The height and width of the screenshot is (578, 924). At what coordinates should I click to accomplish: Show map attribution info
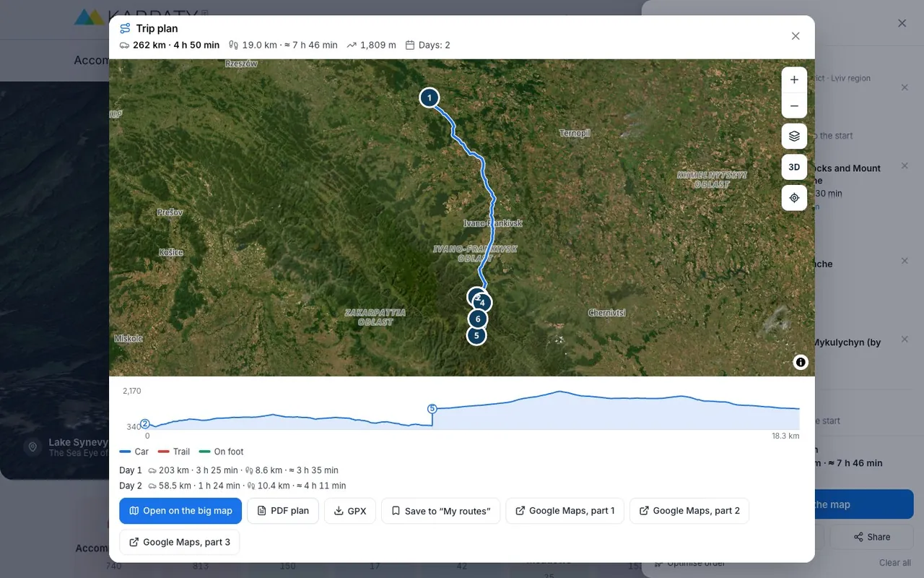(801, 362)
